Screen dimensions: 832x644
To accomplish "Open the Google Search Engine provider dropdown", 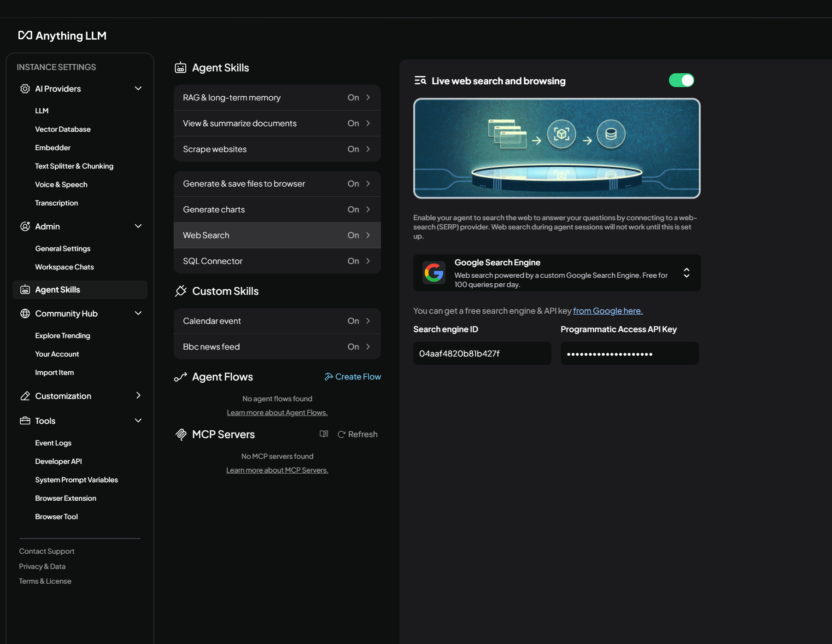I will (686, 273).
